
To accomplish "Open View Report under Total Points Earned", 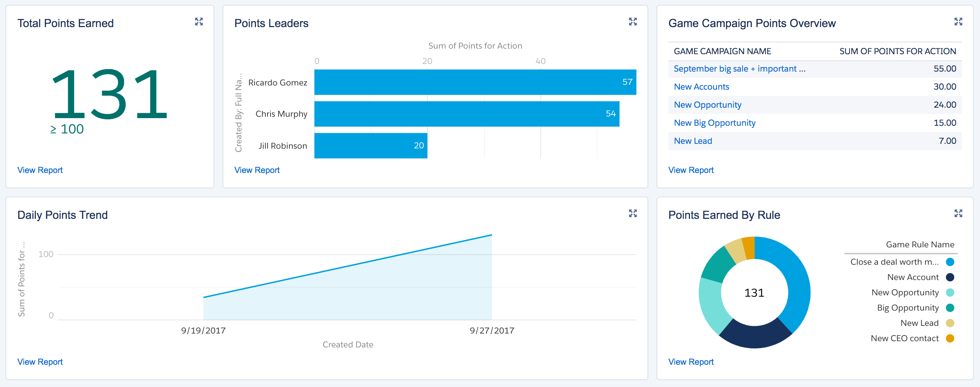I will click(x=40, y=170).
